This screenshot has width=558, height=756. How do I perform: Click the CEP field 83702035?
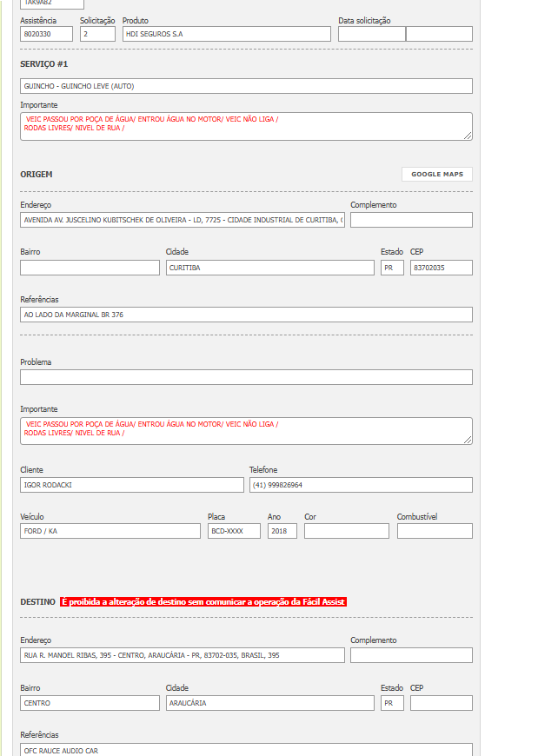442,268
